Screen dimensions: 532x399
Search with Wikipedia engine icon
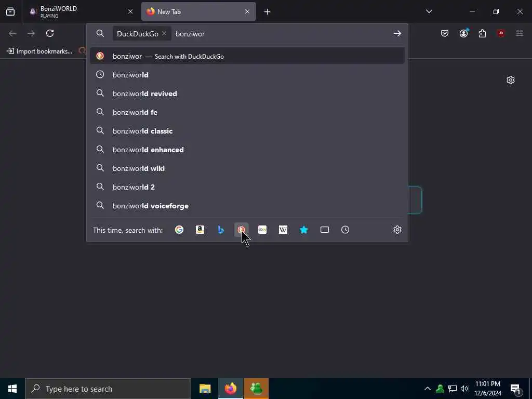pyautogui.click(x=283, y=230)
